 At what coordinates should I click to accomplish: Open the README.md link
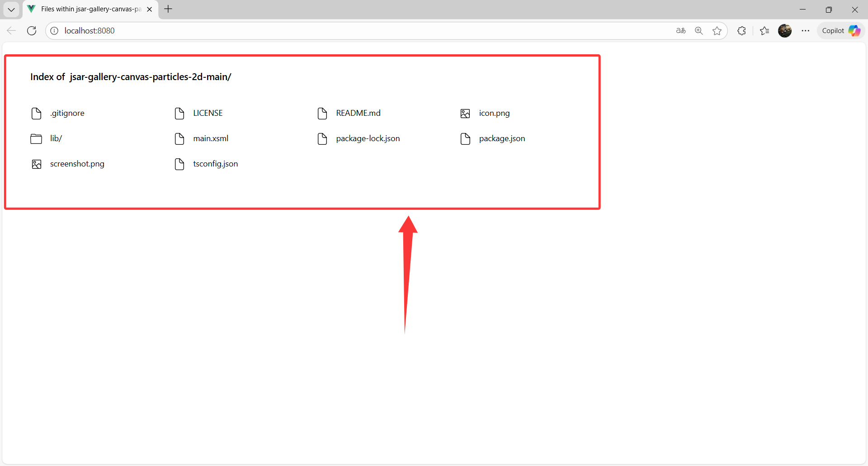[358, 113]
